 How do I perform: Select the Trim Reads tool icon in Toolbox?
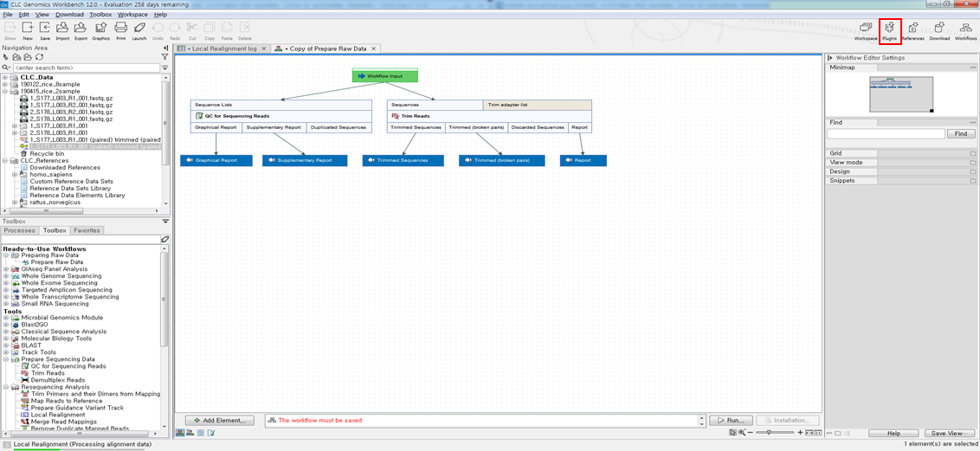pyautogui.click(x=26, y=373)
